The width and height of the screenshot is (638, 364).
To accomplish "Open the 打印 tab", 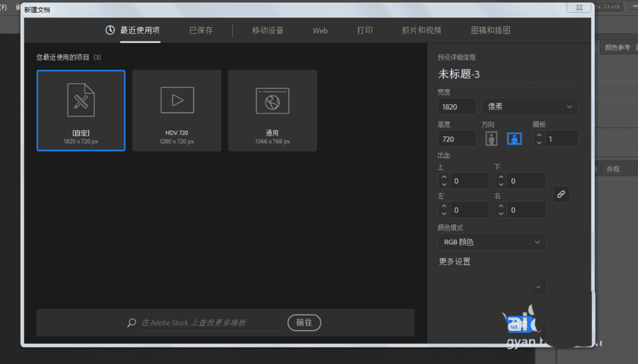I will (364, 31).
